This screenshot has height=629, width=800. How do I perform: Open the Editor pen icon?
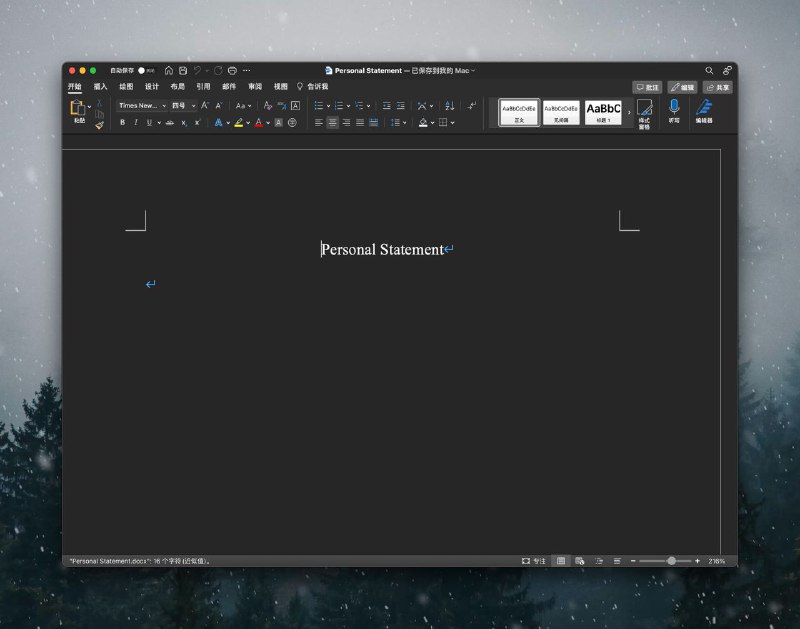pyautogui.click(x=704, y=106)
